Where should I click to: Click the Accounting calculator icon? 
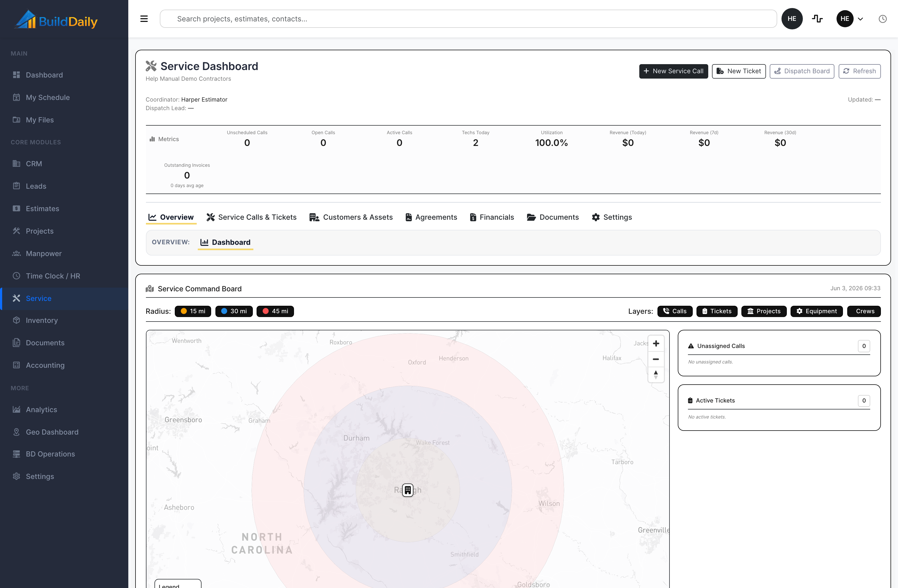click(16, 365)
